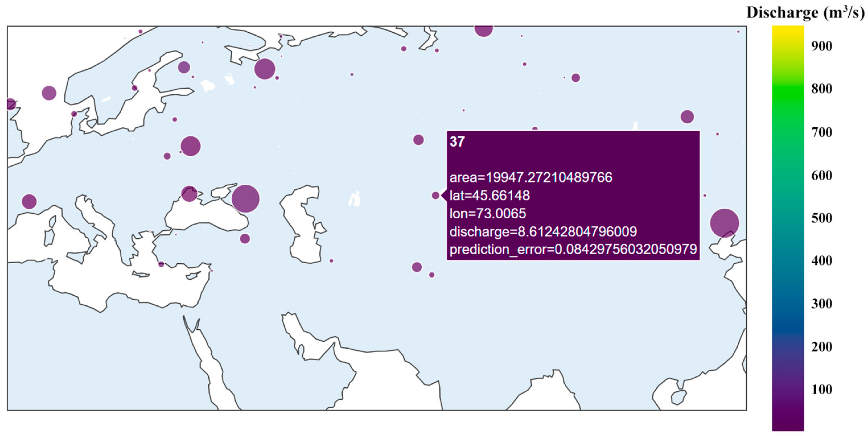Select the bubble directly above the tooltip's left corner
This screenshot has height=436, width=868.
tap(418, 139)
